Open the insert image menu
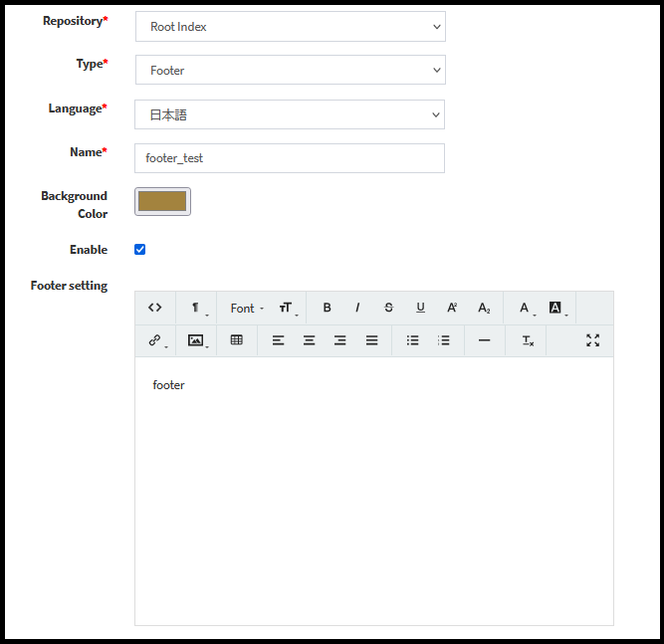Screen dimensions: 664x644 pyautogui.click(x=197, y=340)
